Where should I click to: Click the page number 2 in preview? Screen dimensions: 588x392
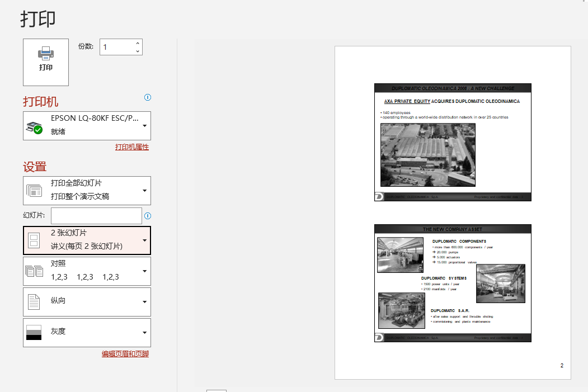(x=562, y=365)
